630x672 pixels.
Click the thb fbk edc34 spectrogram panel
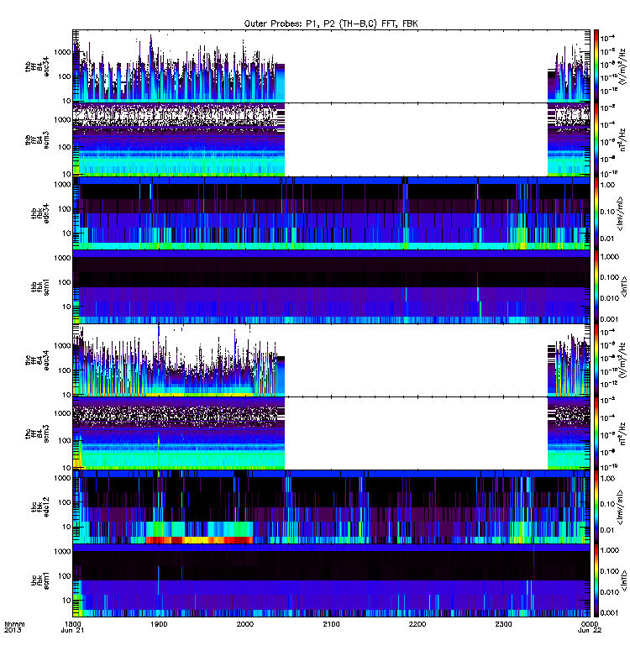coord(331,213)
